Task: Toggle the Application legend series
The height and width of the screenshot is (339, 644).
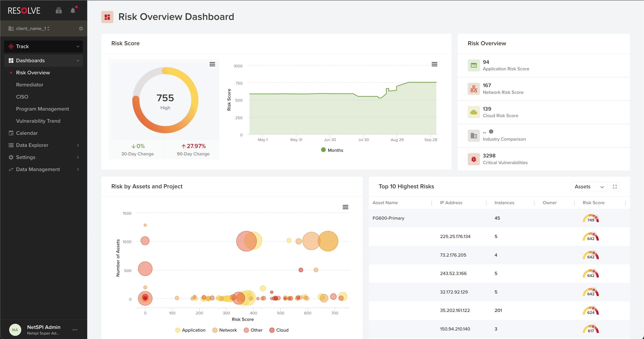Action: (x=191, y=330)
